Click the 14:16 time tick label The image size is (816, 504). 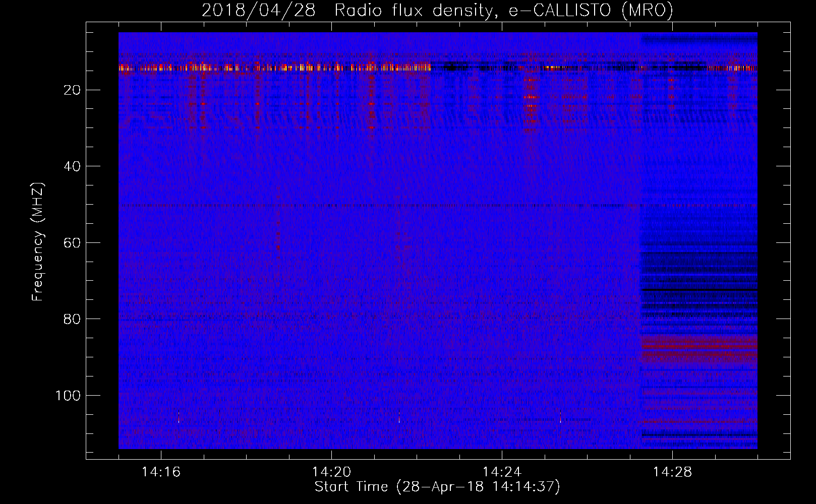pos(161,472)
